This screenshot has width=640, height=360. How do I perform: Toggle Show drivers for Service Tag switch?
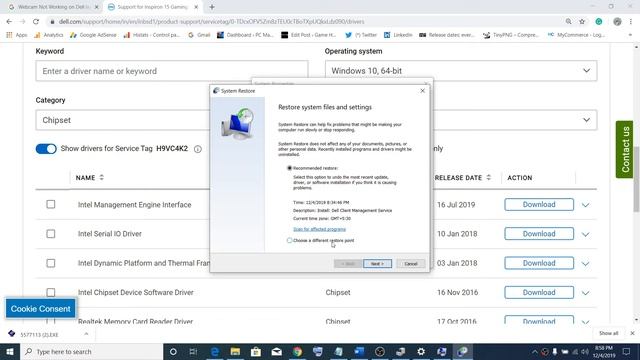pyautogui.click(x=46, y=149)
